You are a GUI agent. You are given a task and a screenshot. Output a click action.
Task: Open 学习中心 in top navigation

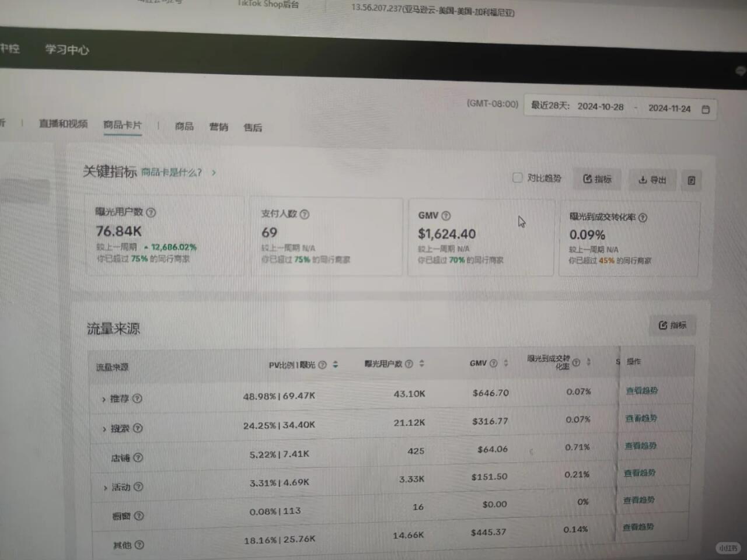[67, 50]
